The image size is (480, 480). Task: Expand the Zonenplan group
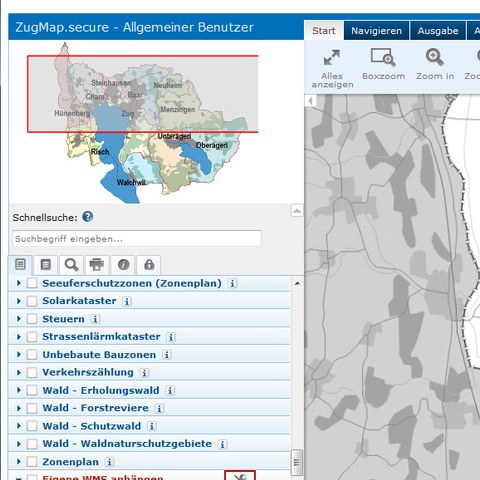pyautogui.click(x=19, y=462)
